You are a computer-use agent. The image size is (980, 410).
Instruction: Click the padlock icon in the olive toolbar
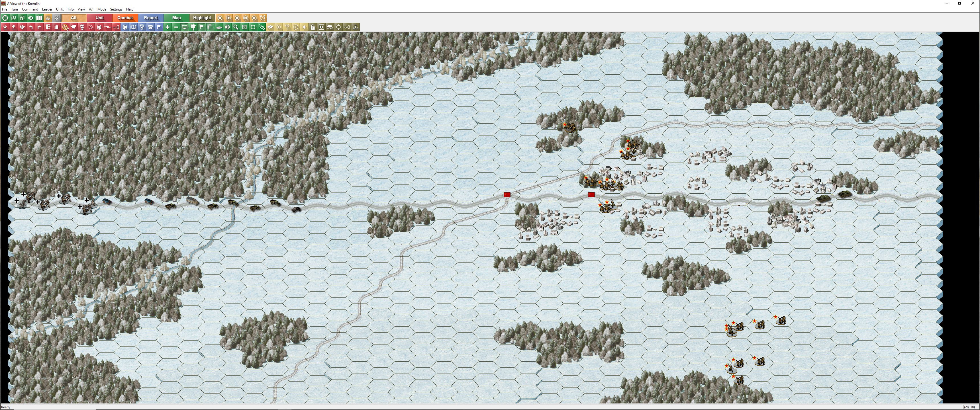pos(313,27)
